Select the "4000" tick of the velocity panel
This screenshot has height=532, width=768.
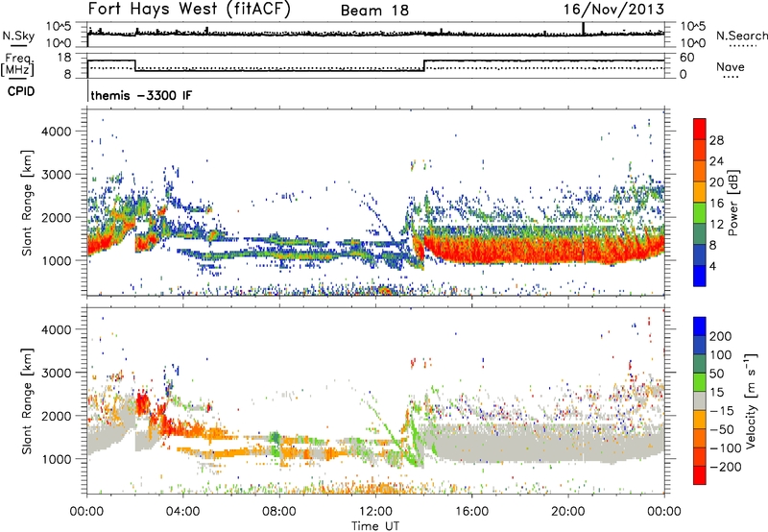[56, 329]
